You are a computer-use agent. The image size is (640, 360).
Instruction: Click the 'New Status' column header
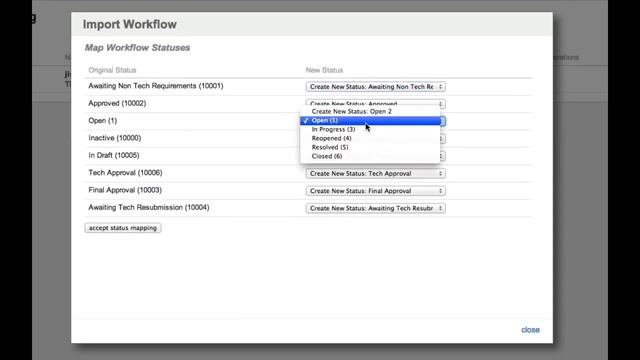click(x=324, y=70)
